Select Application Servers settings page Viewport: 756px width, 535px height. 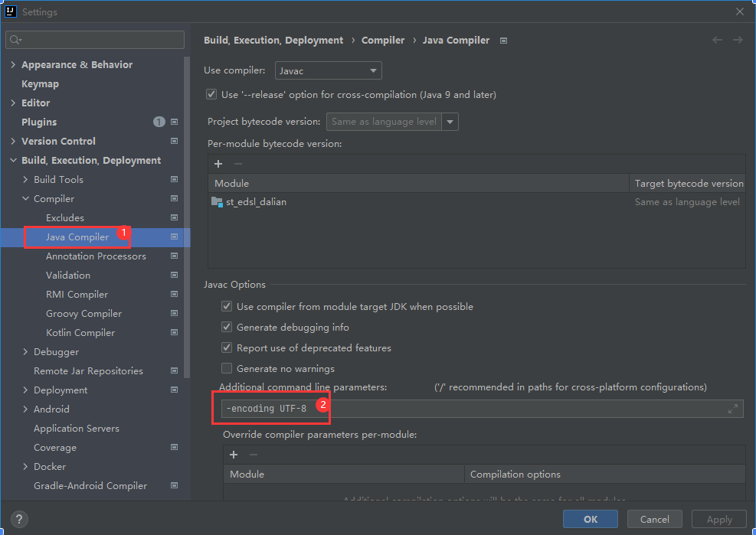click(x=76, y=429)
